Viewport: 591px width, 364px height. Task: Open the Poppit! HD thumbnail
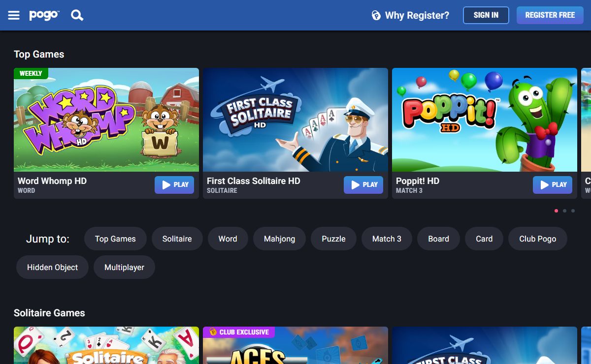pos(485,120)
